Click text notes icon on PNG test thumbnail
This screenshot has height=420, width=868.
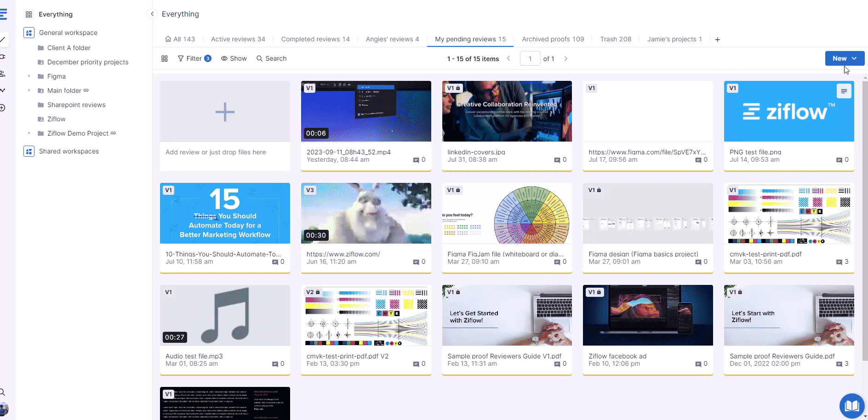pyautogui.click(x=844, y=91)
